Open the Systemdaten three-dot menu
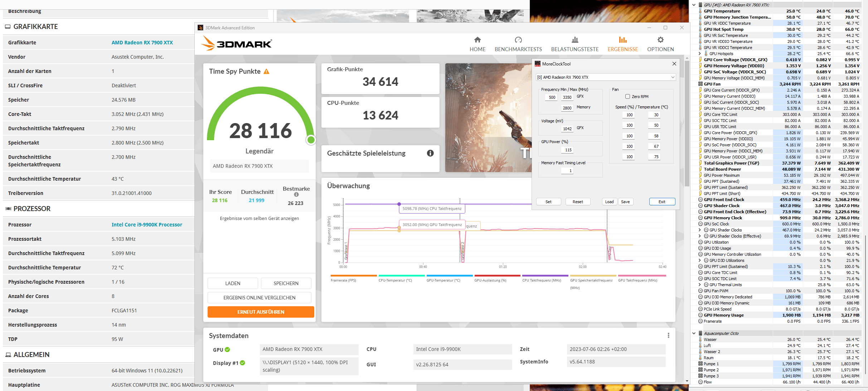Viewport: 868px width, 391px height. pyautogui.click(x=668, y=336)
